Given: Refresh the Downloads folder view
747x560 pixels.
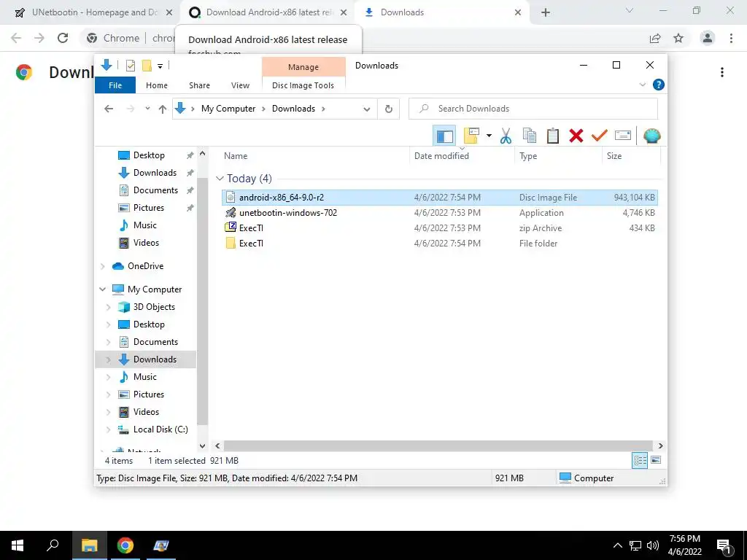Looking at the screenshot, I should coord(389,109).
